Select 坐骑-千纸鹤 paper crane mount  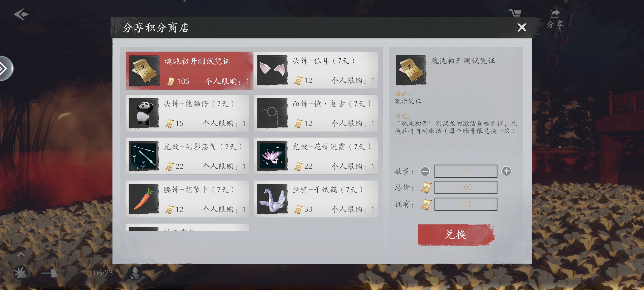316,199
